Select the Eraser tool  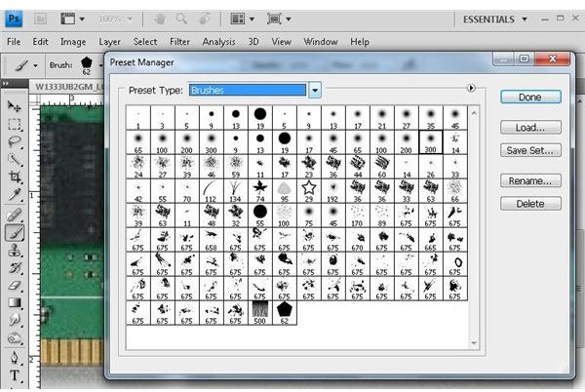(x=15, y=286)
